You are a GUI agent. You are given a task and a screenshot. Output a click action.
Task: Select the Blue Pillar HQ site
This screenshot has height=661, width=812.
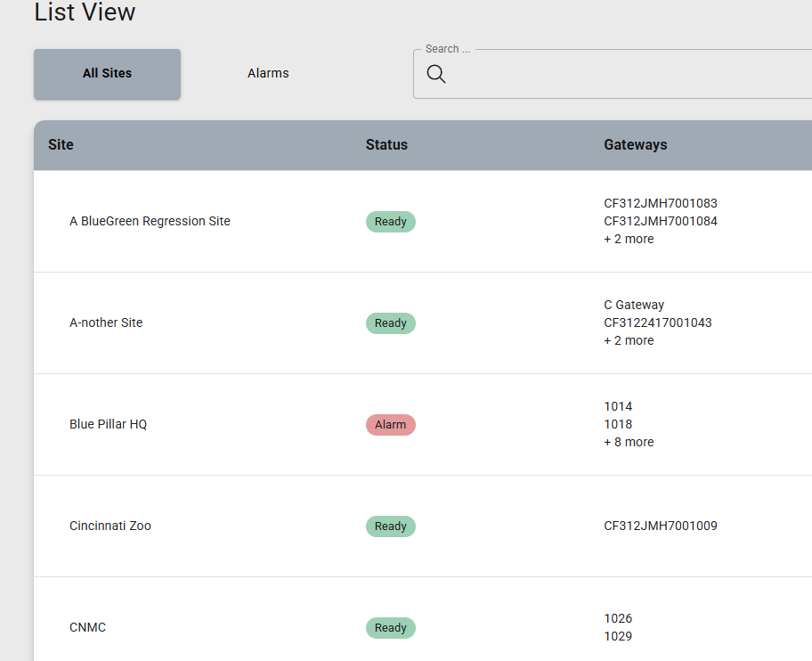pyautogui.click(x=108, y=424)
